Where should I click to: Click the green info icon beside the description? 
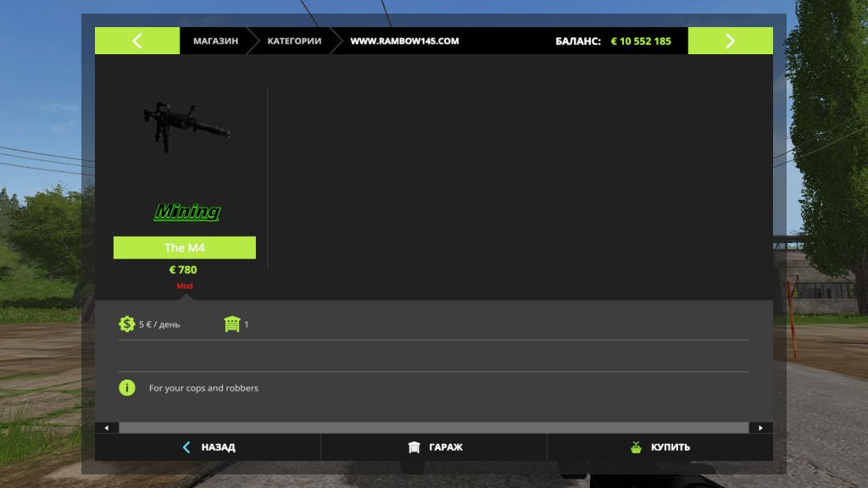click(127, 388)
